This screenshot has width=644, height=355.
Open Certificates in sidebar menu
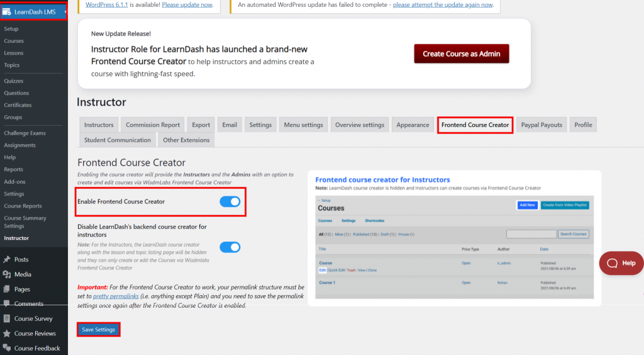tap(18, 105)
